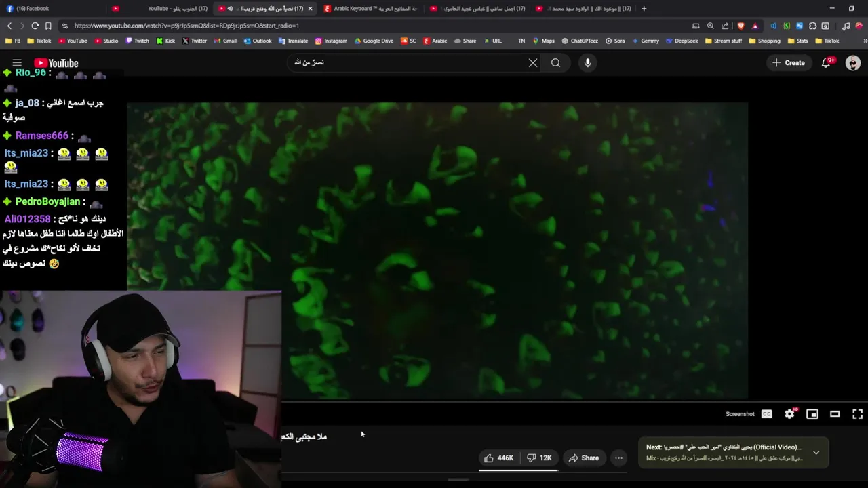Viewport: 868px width, 488px height.
Task: Open the Outlook bookmark
Action: click(257, 41)
